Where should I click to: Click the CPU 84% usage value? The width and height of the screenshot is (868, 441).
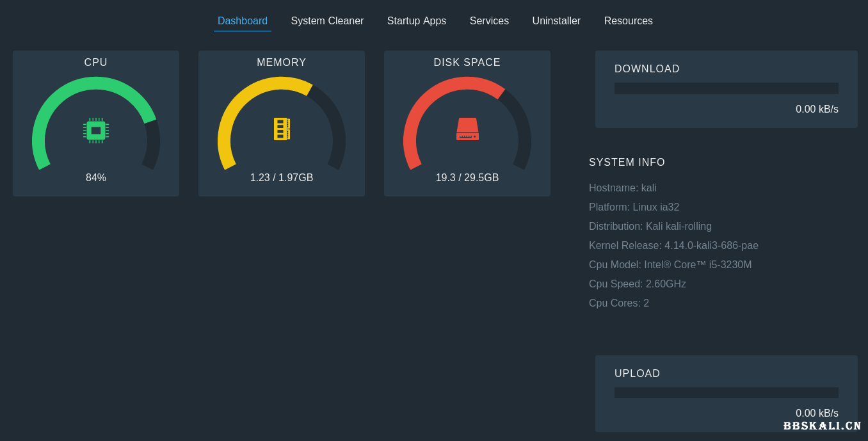point(96,178)
